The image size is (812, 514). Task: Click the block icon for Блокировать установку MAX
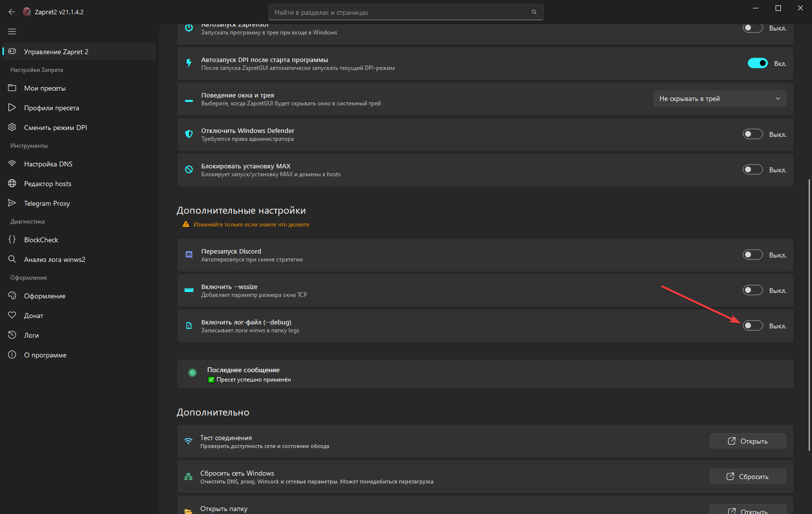coord(189,169)
